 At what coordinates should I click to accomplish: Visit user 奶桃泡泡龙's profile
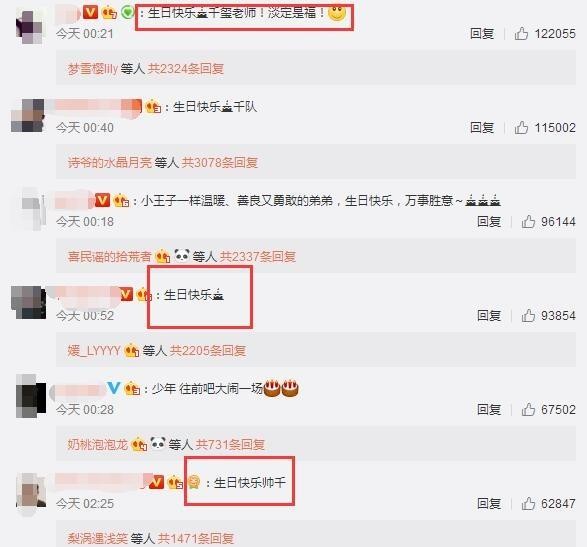[98, 444]
